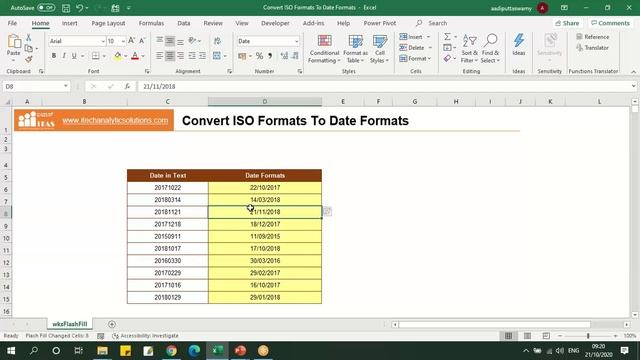Open Cell Styles gallery
640x360 pixels.
380,49
